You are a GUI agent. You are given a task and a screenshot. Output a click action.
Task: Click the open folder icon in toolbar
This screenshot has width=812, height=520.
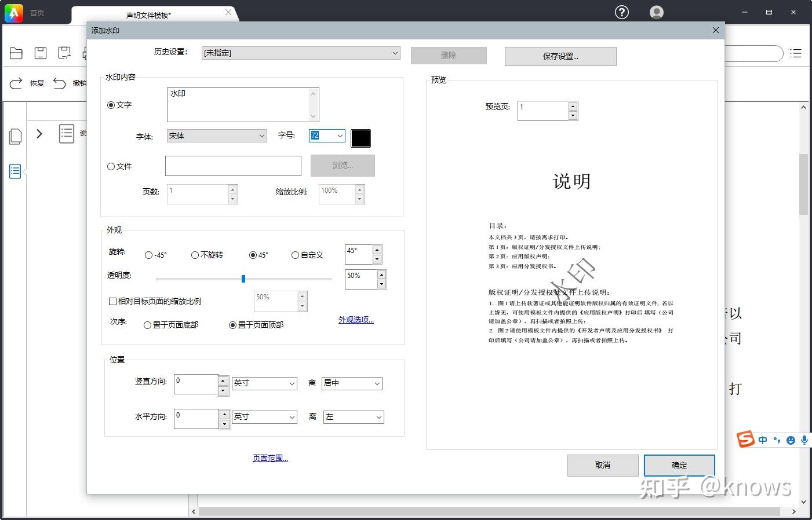click(x=16, y=53)
